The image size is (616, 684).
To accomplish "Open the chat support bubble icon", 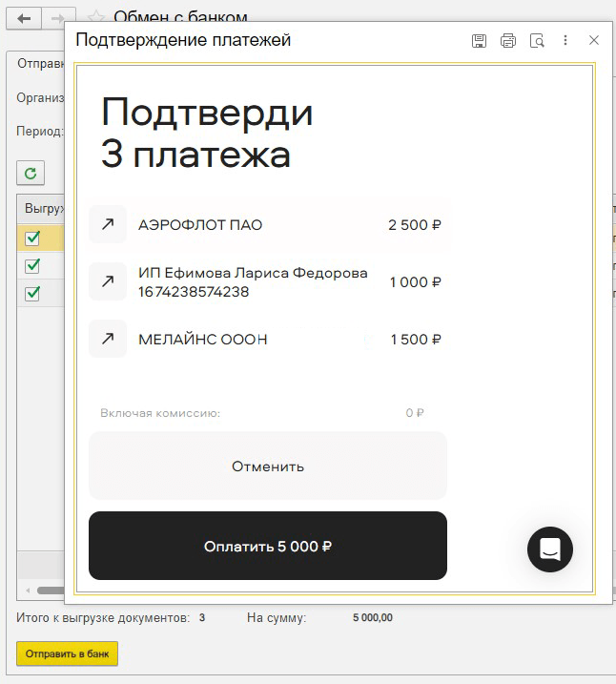I will 550,549.
